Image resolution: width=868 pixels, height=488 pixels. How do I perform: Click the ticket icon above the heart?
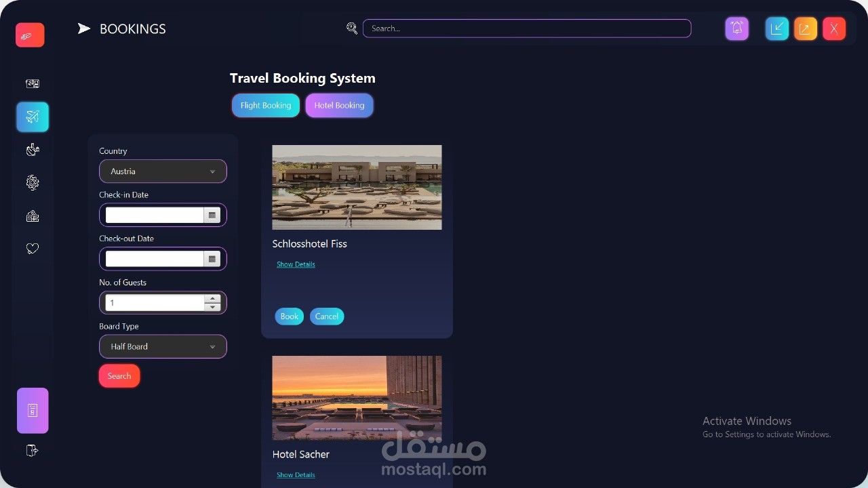(x=33, y=216)
